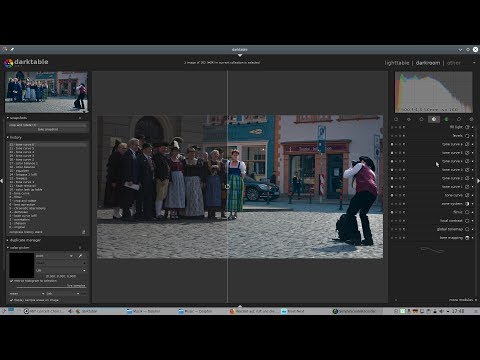
Task: Open the mean statistic dropdown
Action: pos(27,294)
